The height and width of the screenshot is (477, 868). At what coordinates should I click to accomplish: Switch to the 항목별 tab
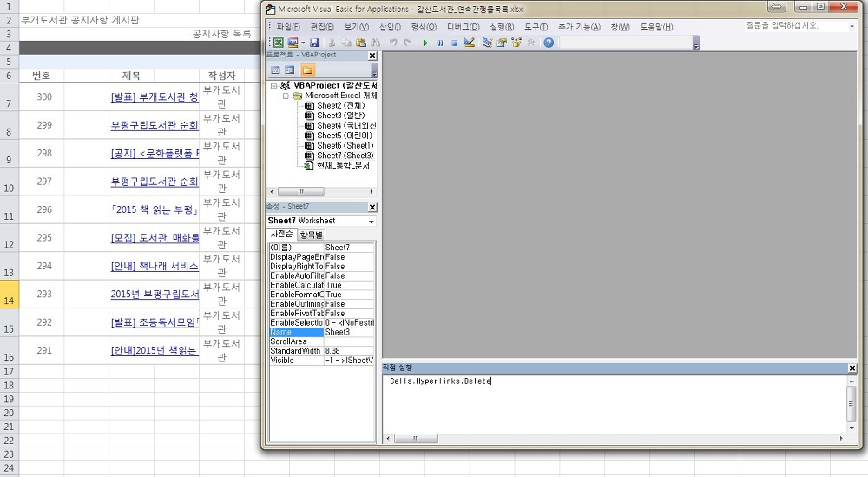[311, 235]
